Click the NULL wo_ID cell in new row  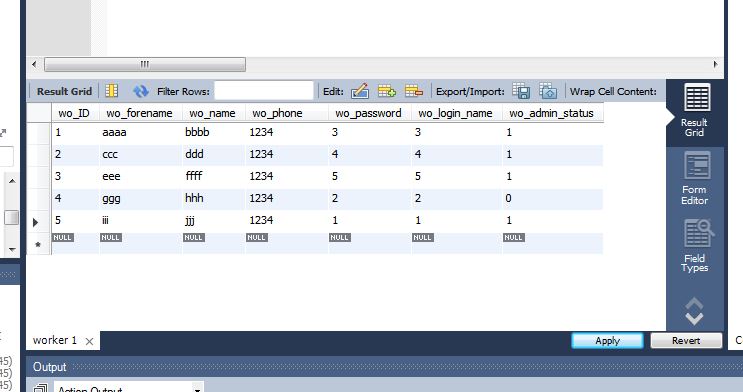75,243
